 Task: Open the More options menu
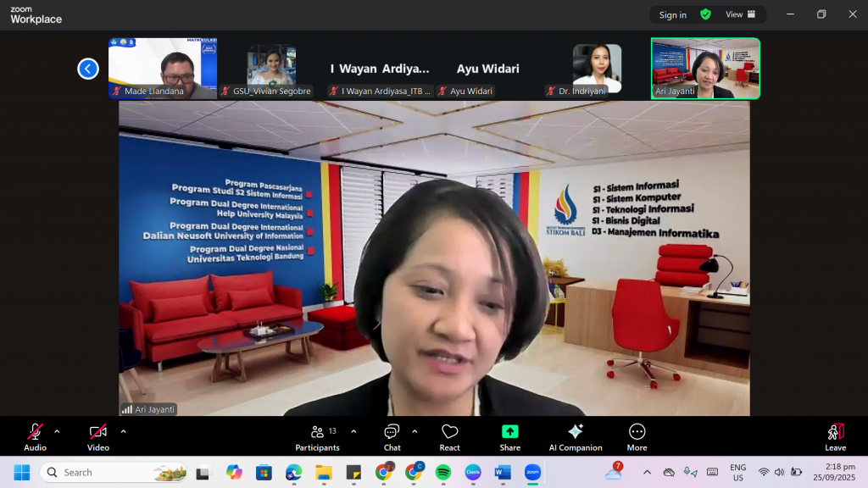(637, 437)
